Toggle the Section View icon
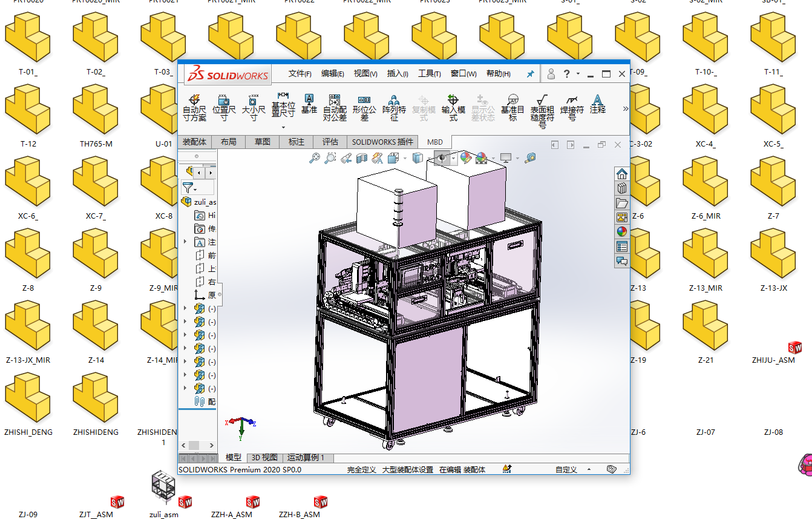Viewport: 812px width, 519px height. (x=362, y=158)
